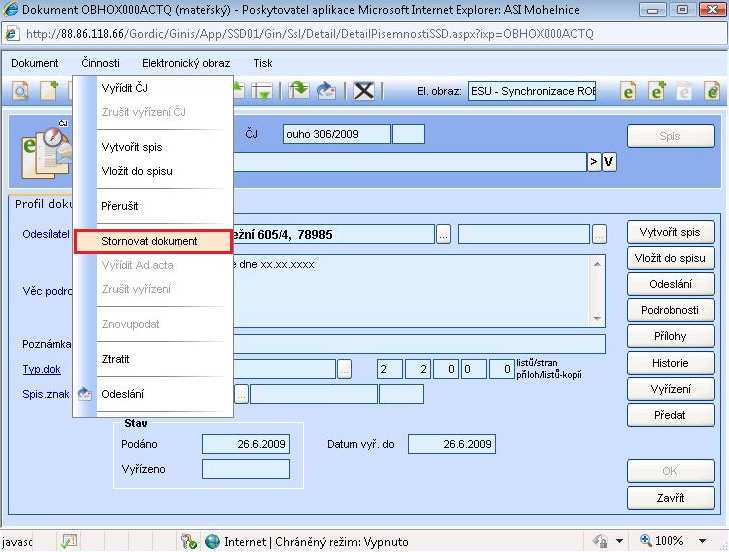Click the green-arrow folder transfer toolbar icon
This screenshot has width=729, height=552.
coord(298,90)
